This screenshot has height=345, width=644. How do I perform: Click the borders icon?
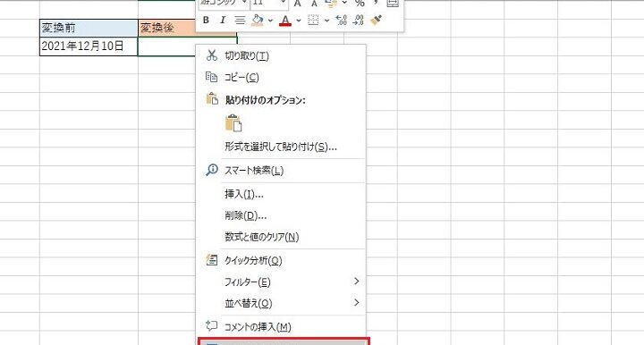[313, 20]
